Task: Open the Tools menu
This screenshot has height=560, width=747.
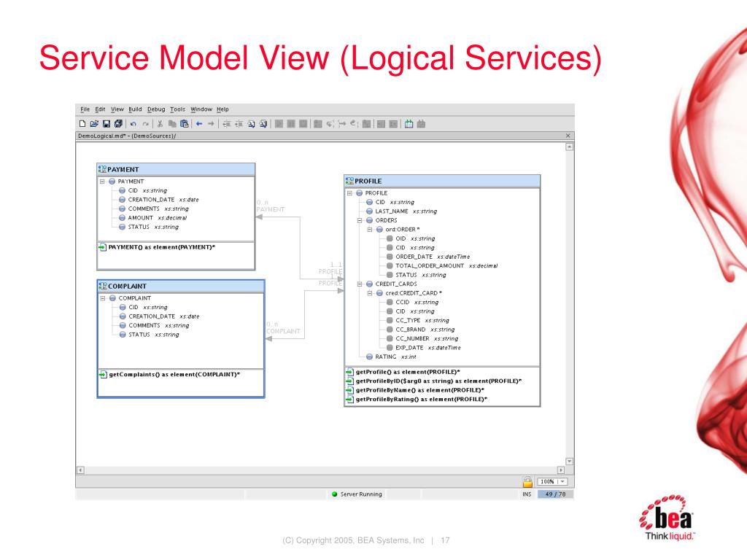Action: pos(178,109)
